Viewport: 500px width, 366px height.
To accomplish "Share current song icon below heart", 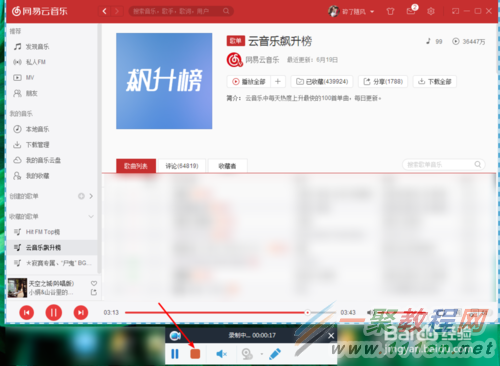I will point(94,292).
